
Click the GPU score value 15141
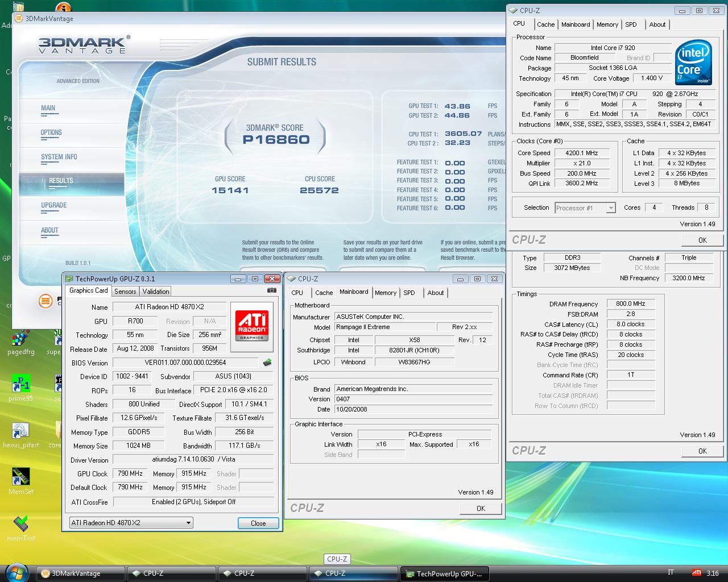click(x=230, y=190)
